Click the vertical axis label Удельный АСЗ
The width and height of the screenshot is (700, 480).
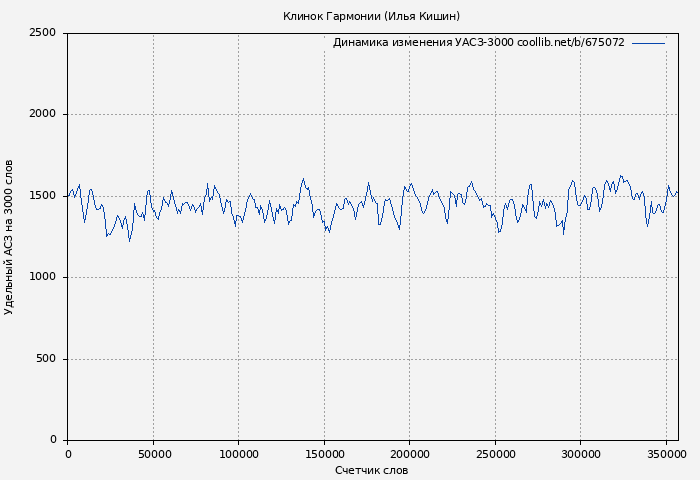(9, 237)
